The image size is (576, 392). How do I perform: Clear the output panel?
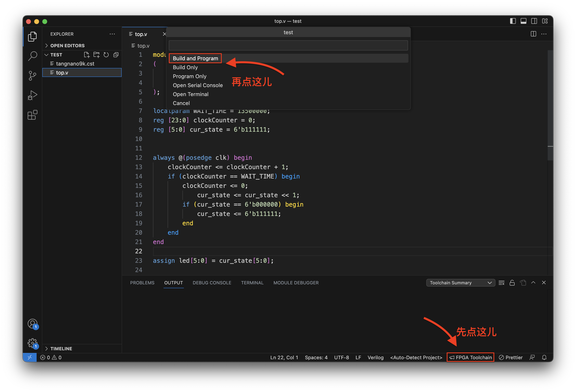(501, 283)
